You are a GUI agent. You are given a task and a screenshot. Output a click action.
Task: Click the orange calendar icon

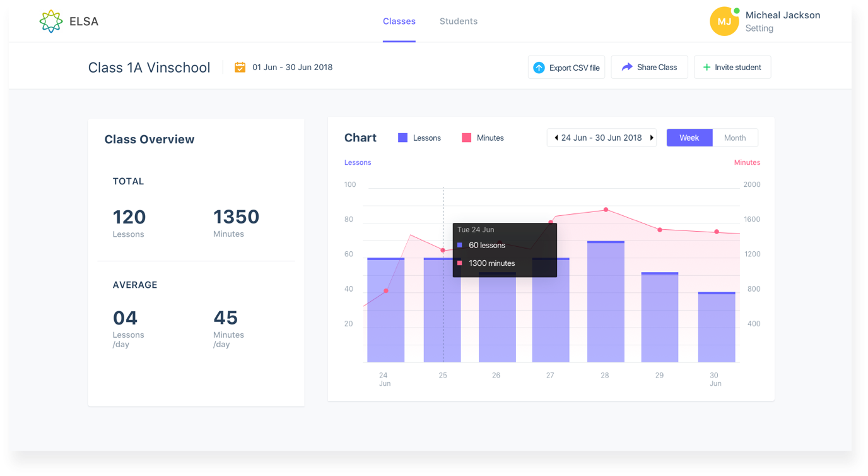click(240, 68)
